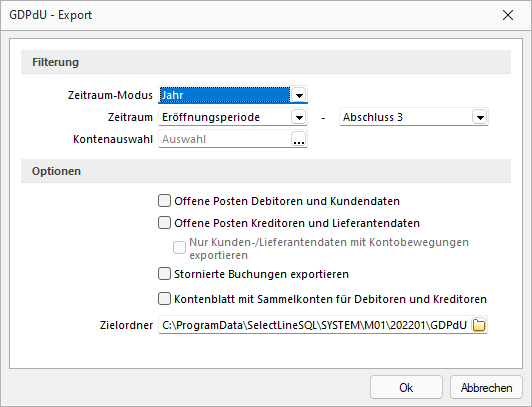
Task: Click the Eröffnungsperiode text field
Action: coord(225,117)
